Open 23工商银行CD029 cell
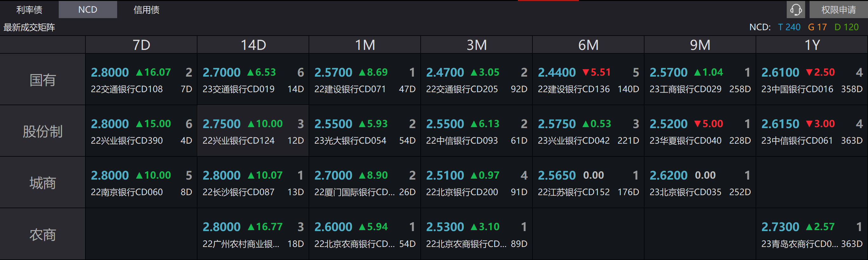 click(700, 79)
